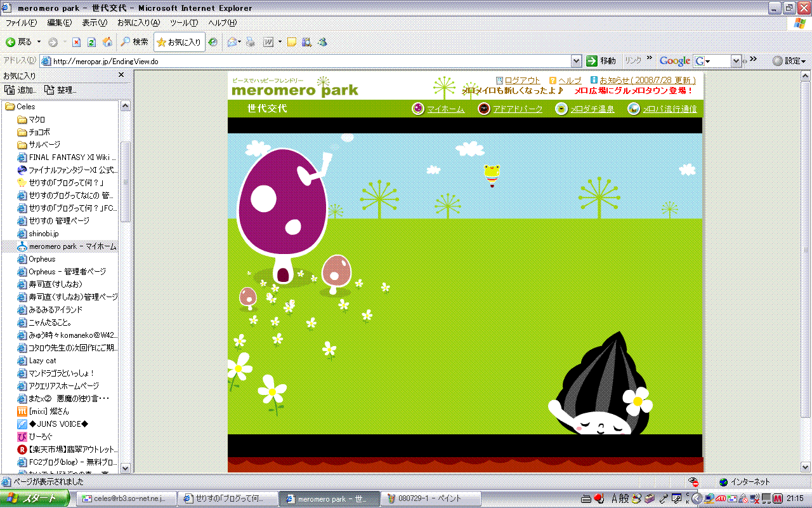Screen dimensions: 812x508
Task: Expand the Links (リンク) toolbar chevron
Action: pos(649,58)
